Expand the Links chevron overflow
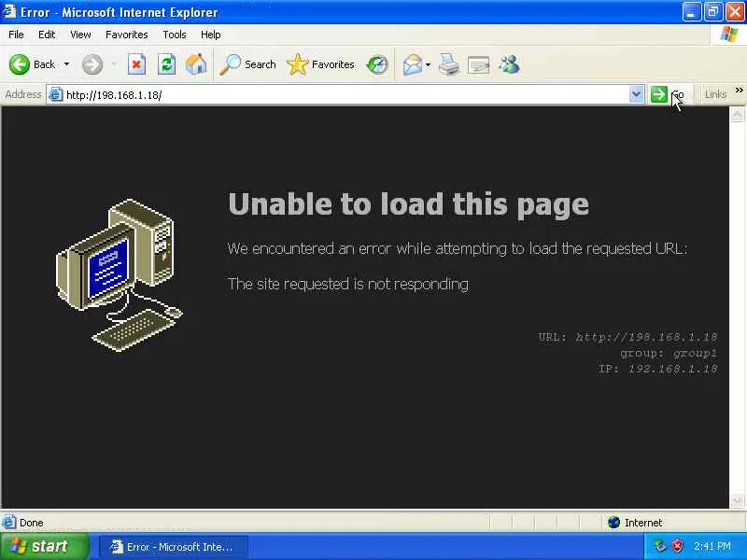747x560 pixels. click(739, 90)
